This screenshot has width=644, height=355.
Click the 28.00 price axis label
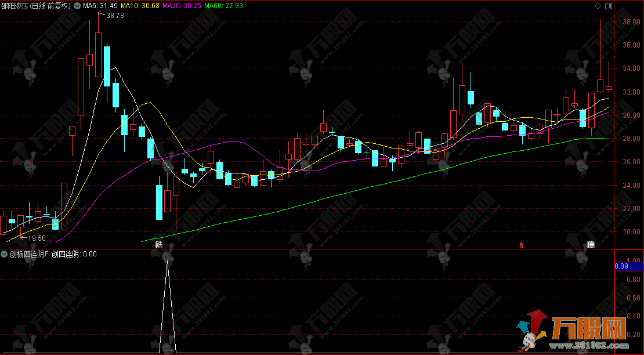631,139
